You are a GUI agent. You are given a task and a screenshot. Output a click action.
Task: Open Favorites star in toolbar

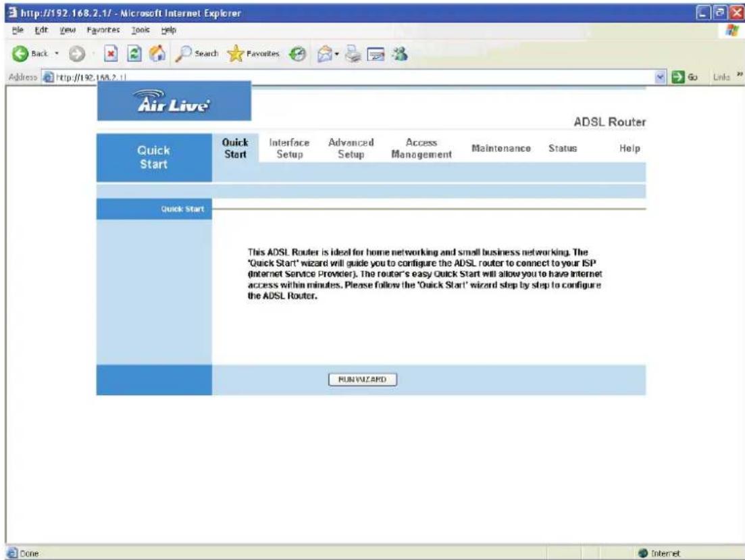[253, 54]
